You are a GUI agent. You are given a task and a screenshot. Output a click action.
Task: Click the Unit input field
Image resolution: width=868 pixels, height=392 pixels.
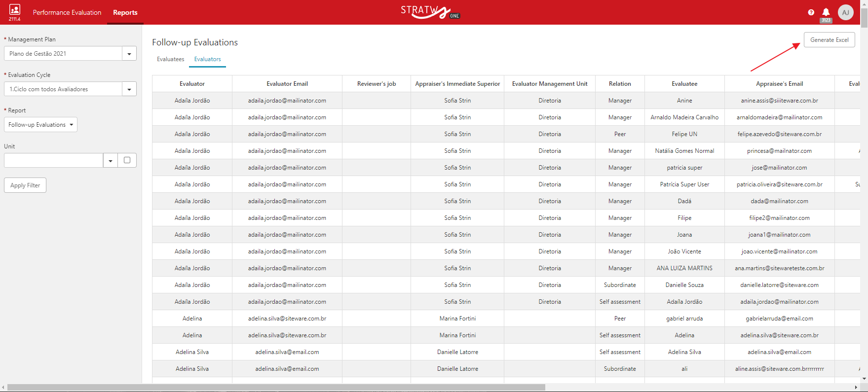pyautogui.click(x=53, y=160)
